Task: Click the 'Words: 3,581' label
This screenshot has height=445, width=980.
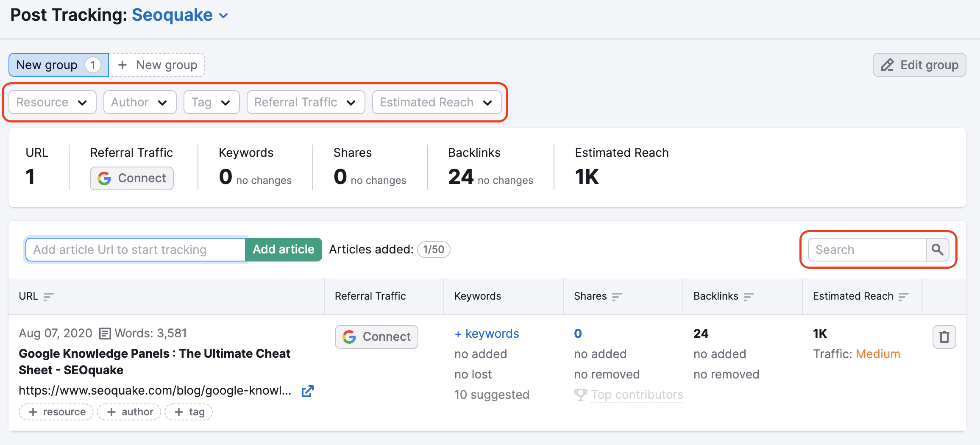Action: (x=150, y=333)
